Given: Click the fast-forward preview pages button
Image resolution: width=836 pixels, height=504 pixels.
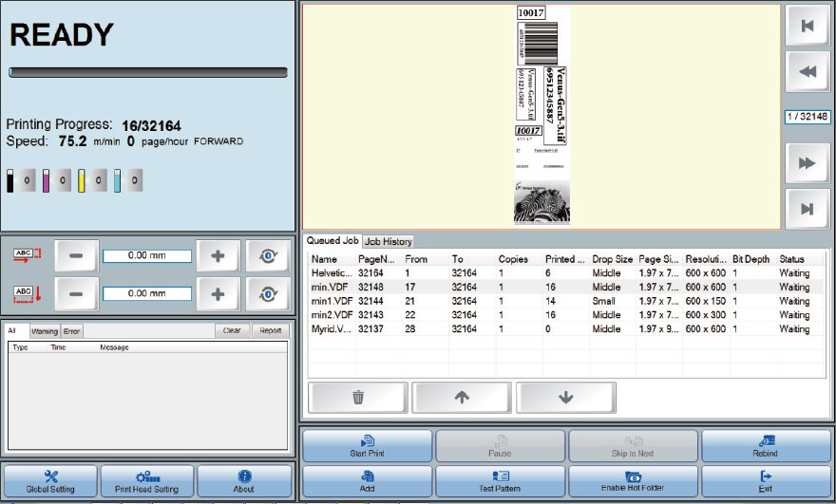Looking at the screenshot, I should [x=807, y=164].
